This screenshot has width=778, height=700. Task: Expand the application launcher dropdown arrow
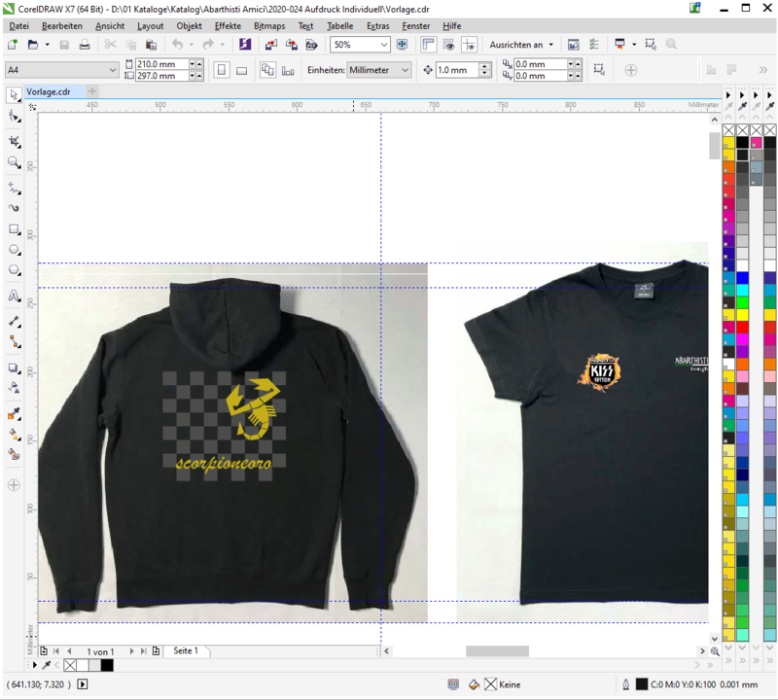[634, 45]
